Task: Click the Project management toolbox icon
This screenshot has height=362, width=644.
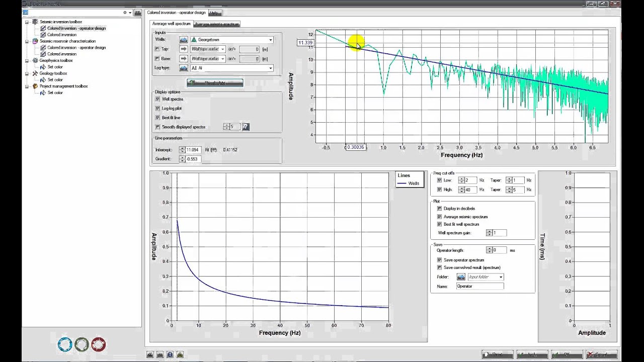Action: (x=35, y=86)
